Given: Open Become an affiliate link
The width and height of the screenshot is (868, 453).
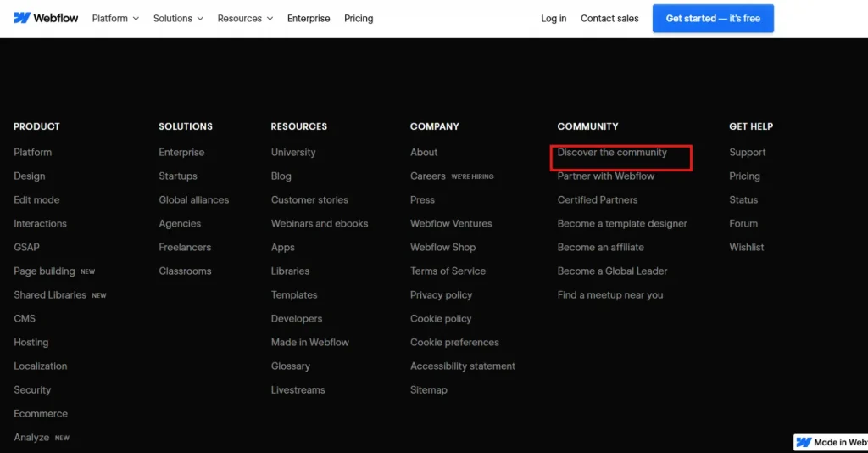Looking at the screenshot, I should click(x=601, y=248).
